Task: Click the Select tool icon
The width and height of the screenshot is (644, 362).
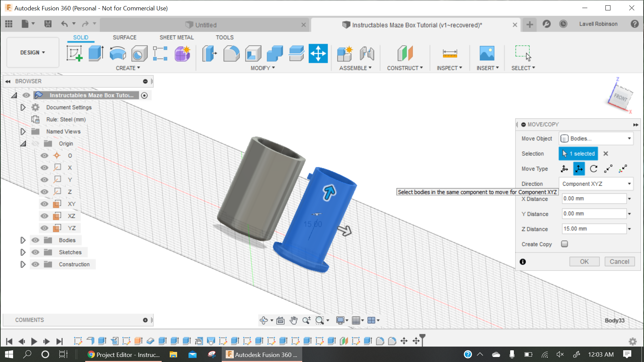Action: point(523,54)
